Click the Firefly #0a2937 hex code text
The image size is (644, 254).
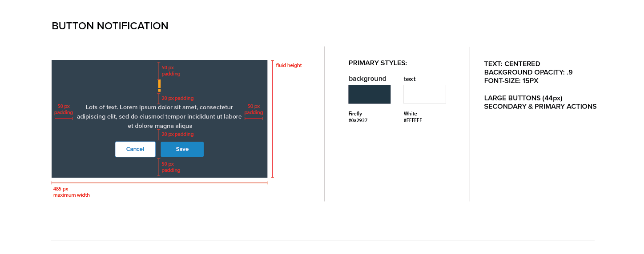[358, 120]
